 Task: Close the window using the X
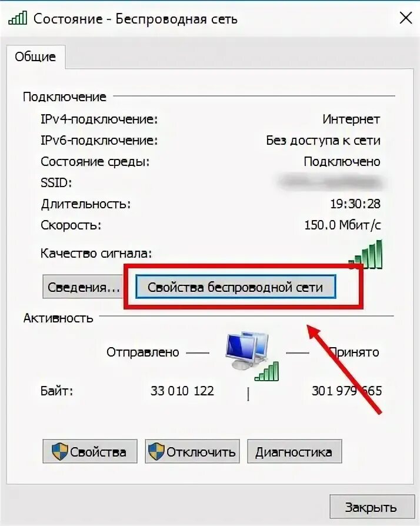(x=405, y=18)
